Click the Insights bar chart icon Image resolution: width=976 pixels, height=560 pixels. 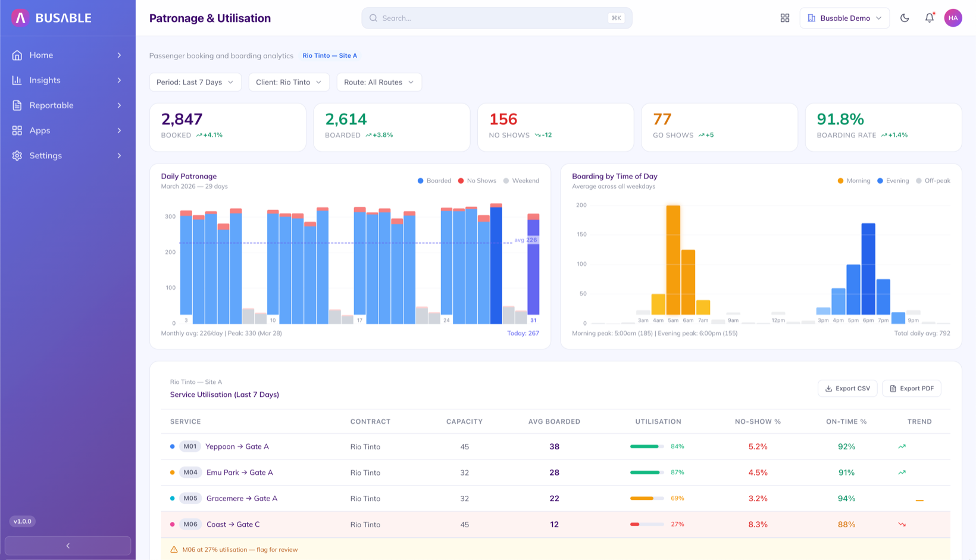coord(17,80)
